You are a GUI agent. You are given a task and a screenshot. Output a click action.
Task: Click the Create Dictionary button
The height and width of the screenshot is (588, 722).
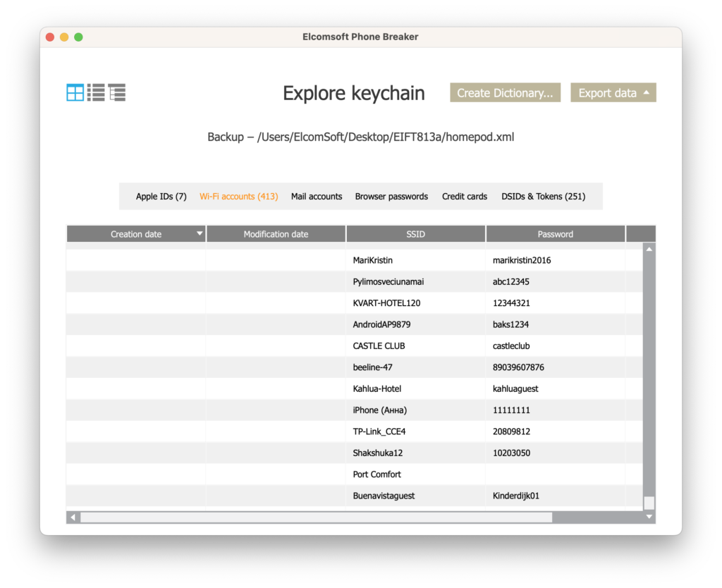[505, 92]
